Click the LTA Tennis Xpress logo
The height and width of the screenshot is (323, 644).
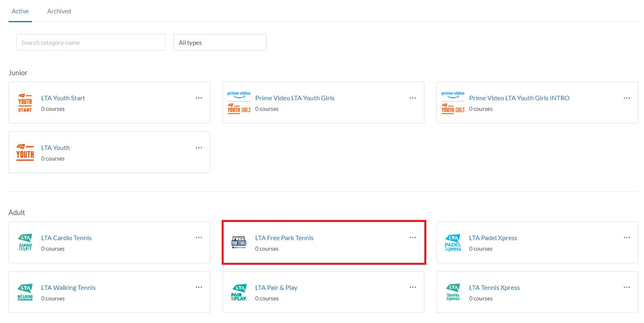coord(453,292)
